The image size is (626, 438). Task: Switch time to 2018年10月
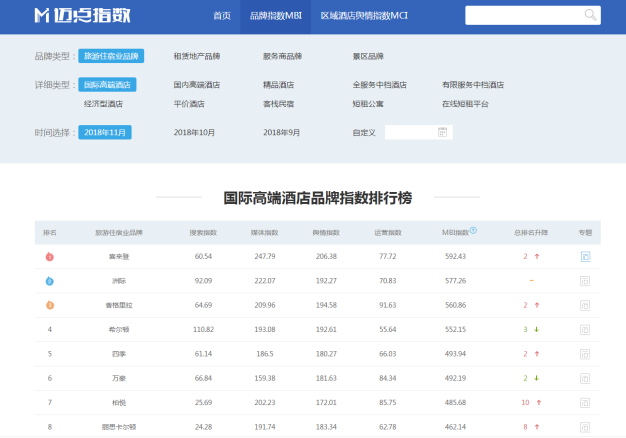194,132
